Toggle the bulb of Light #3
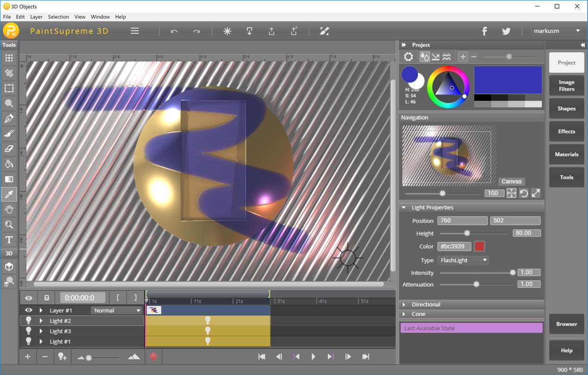Viewport: 588px width, 375px height. [28, 331]
